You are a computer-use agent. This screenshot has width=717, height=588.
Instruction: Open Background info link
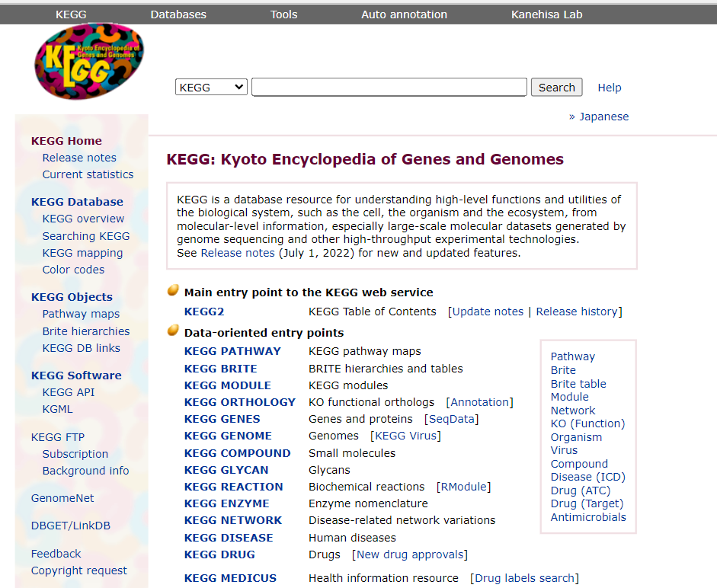pos(85,471)
